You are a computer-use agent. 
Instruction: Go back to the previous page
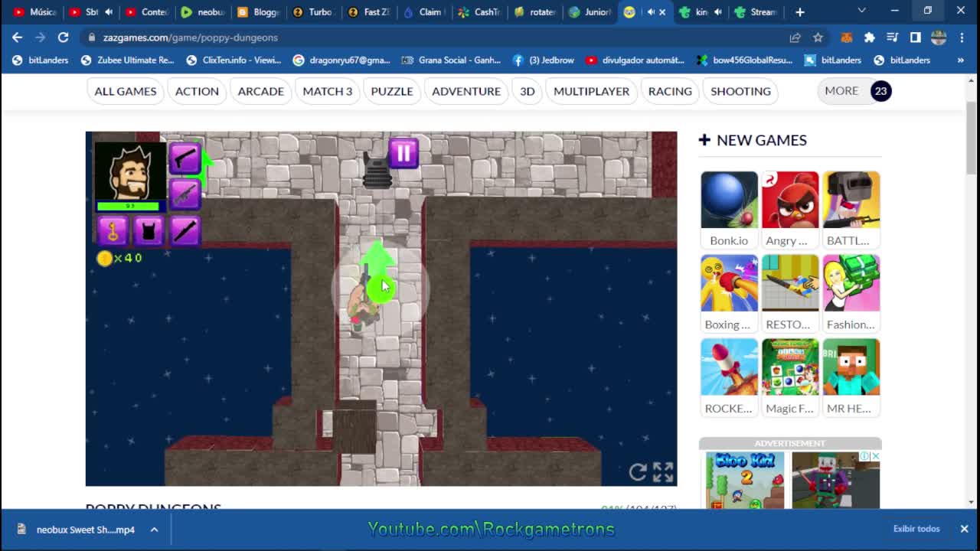pyautogui.click(x=17, y=37)
